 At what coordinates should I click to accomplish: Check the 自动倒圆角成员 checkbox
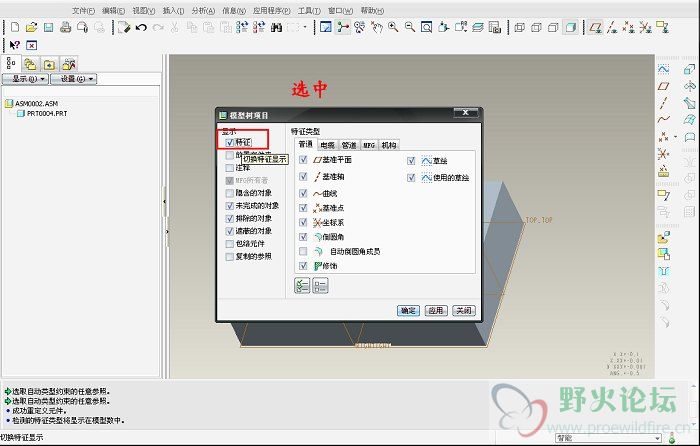click(x=303, y=251)
